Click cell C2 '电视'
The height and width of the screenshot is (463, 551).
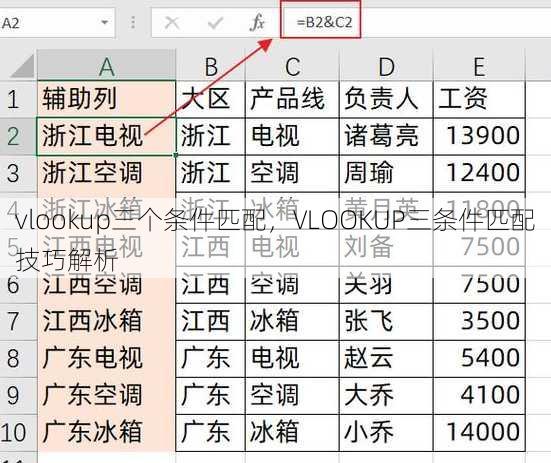[292, 136]
